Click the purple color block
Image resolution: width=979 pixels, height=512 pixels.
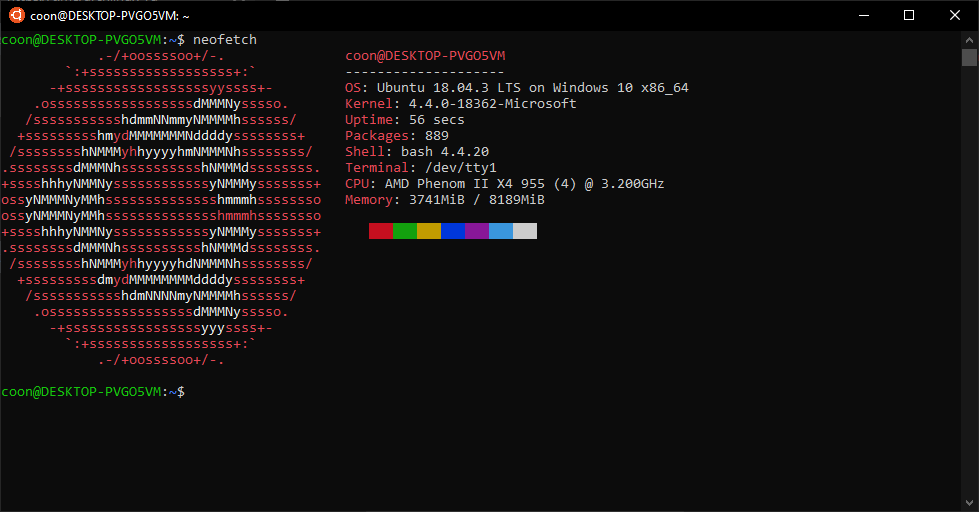(x=477, y=231)
